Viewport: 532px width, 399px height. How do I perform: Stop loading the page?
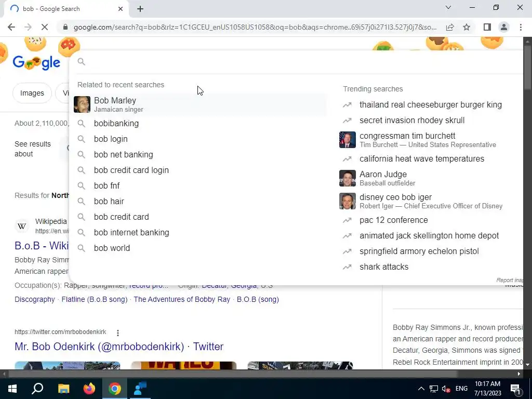(x=45, y=27)
